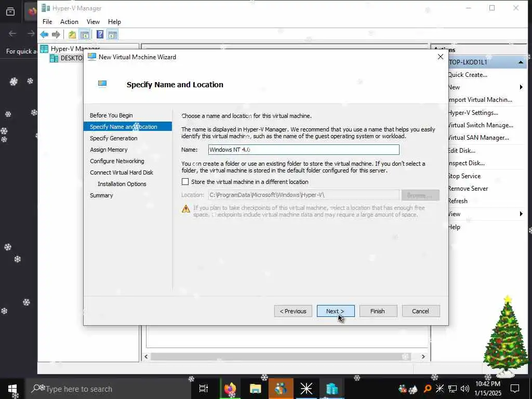This screenshot has height=399, width=532.
Task: Cancel the New Virtual Machine Wizard
Action: pyautogui.click(x=421, y=311)
